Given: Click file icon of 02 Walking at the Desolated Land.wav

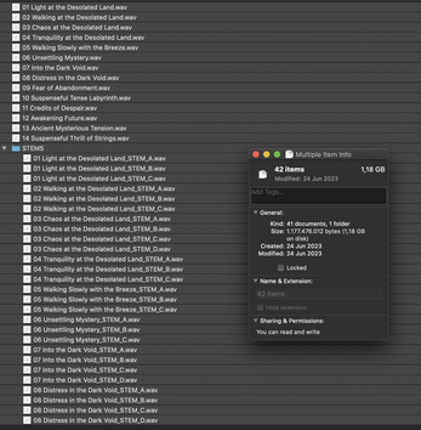Looking at the screenshot, I should (x=16, y=17).
